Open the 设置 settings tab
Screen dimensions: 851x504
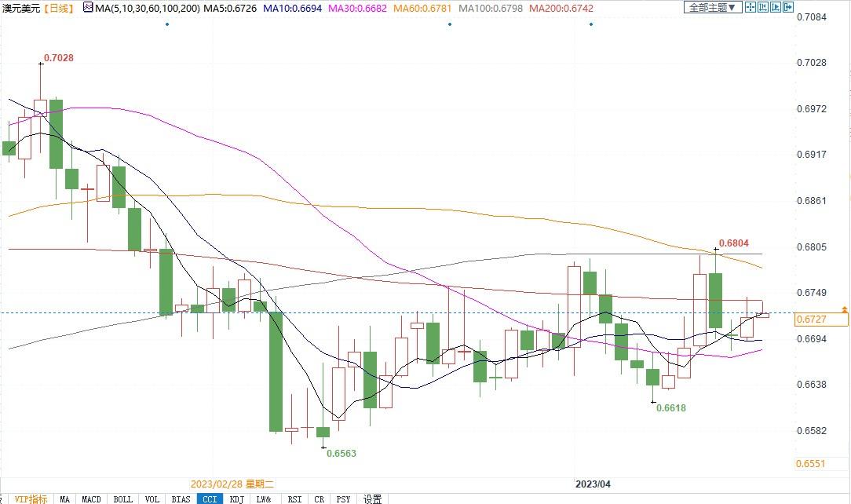pos(372,499)
